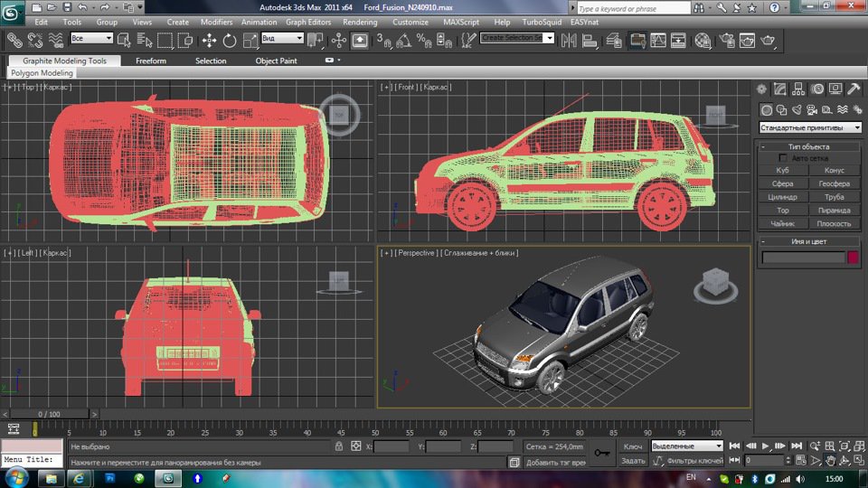This screenshot has width=868, height=488.
Task: Select the Lights category icon
Action: tap(797, 109)
